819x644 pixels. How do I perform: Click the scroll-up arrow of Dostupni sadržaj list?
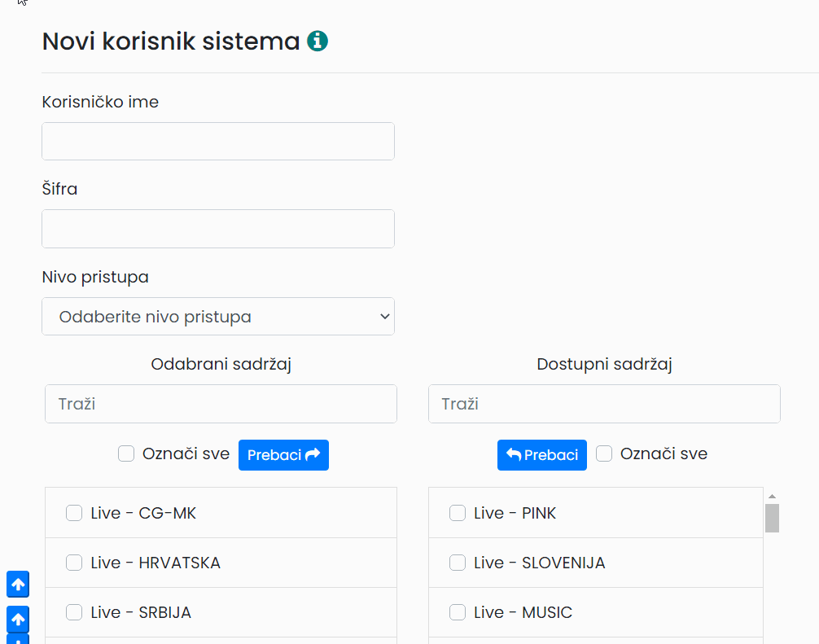click(772, 496)
